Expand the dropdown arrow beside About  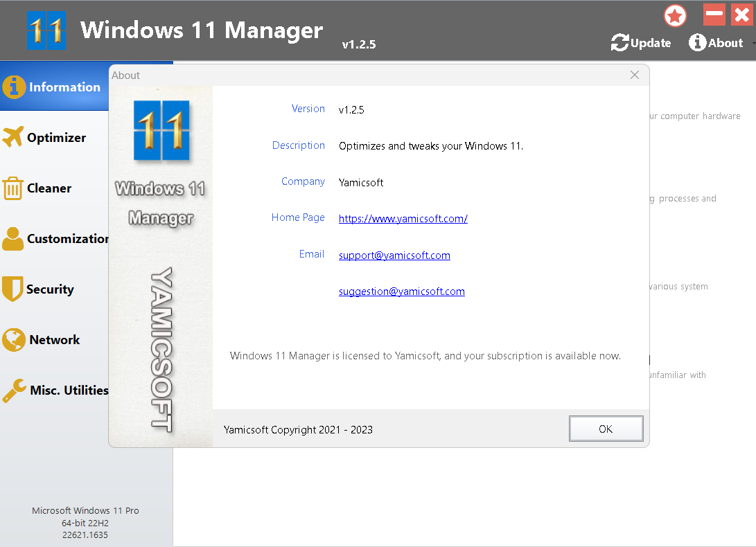[753, 44]
